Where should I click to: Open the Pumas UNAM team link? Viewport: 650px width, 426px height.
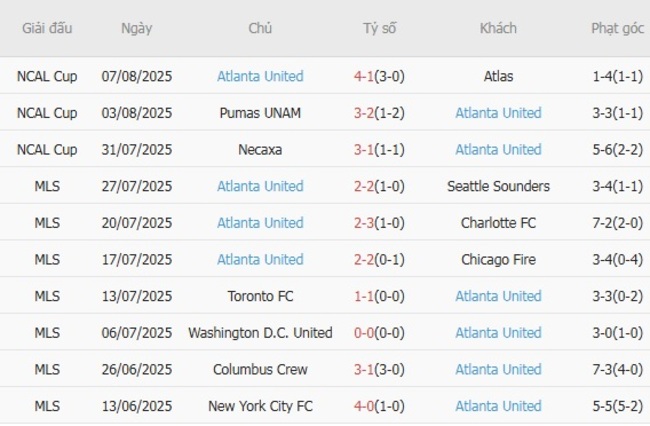click(260, 113)
